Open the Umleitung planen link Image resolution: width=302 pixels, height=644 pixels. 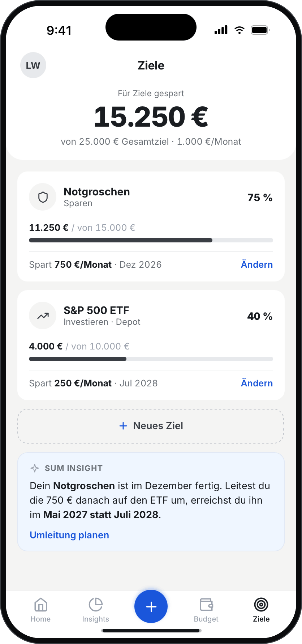(69, 535)
